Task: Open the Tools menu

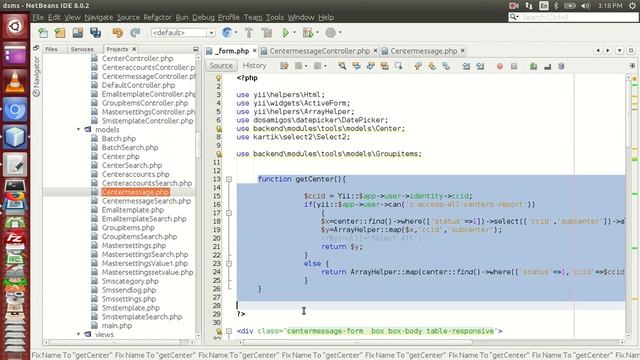Action: pyautogui.click(x=275, y=17)
